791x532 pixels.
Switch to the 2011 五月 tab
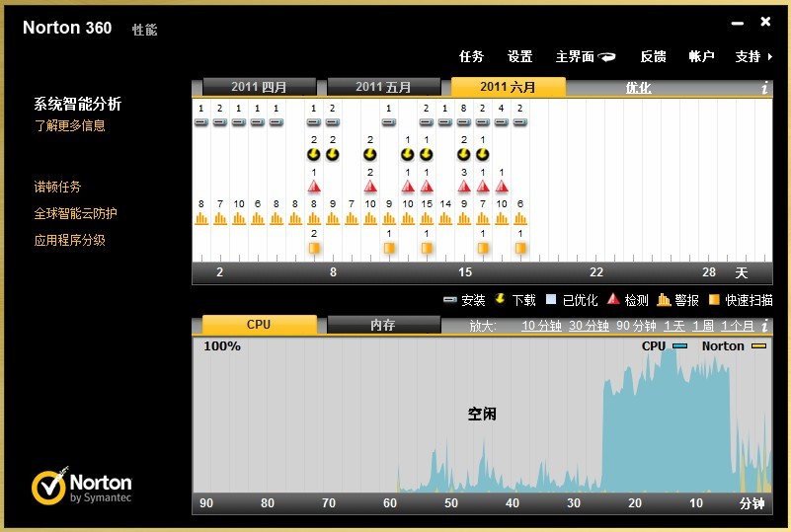point(383,87)
